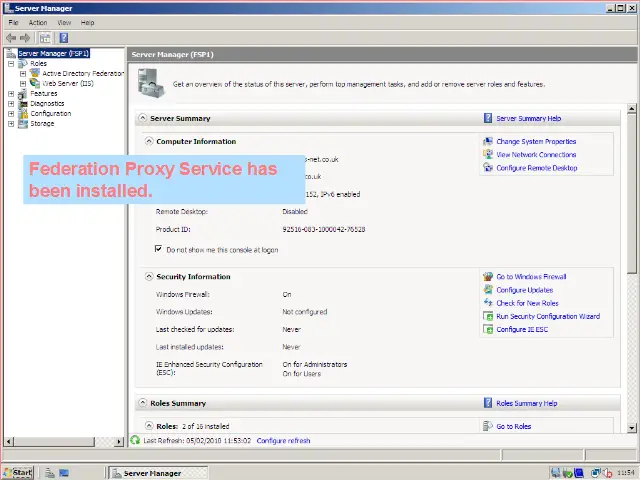
Task: Click the Check for New Roles icon
Action: tap(488, 303)
